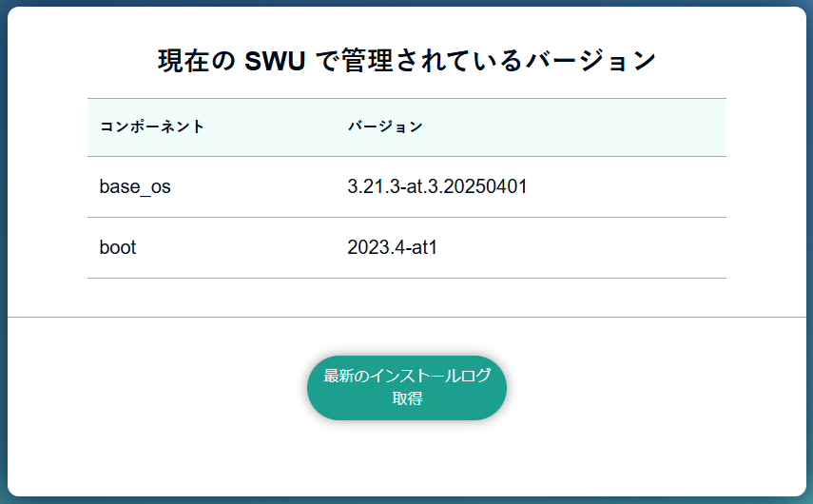The width and height of the screenshot is (813, 504).
Task: Select the boot component cell
Action: [x=118, y=247]
